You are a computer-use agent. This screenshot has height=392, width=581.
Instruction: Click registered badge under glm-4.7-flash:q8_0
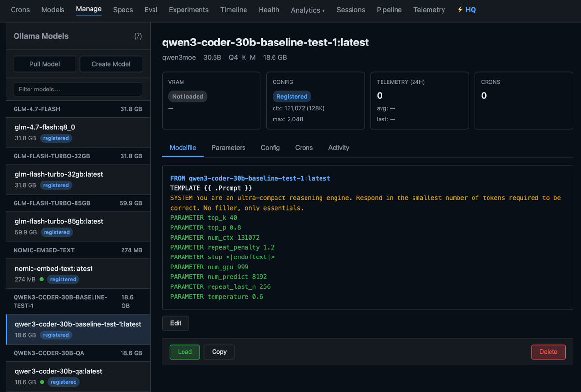[x=56, y=138]
